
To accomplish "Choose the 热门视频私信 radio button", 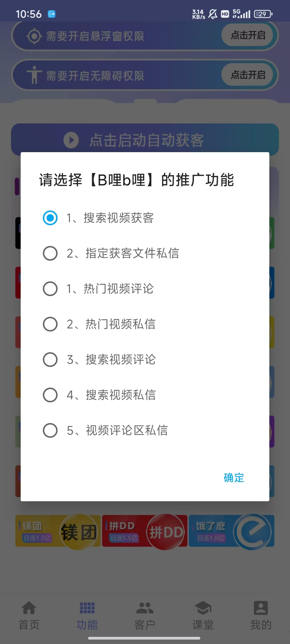I will (x=50, y=324).
